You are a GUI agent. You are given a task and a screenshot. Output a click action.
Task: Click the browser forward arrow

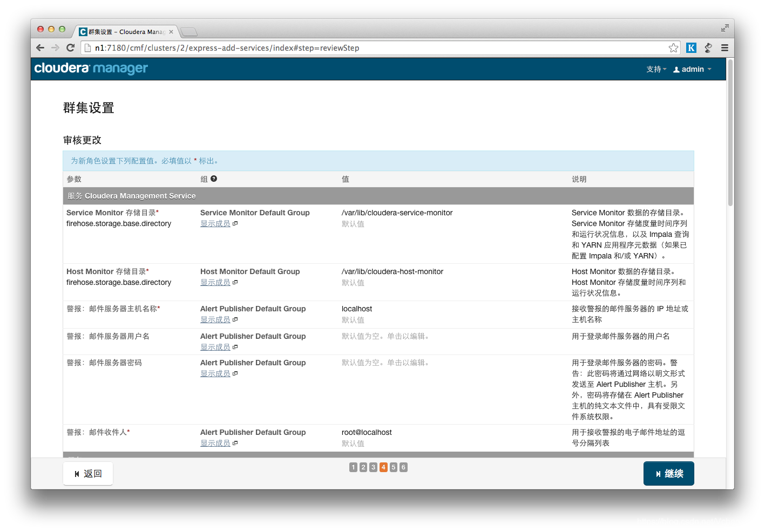55,47
